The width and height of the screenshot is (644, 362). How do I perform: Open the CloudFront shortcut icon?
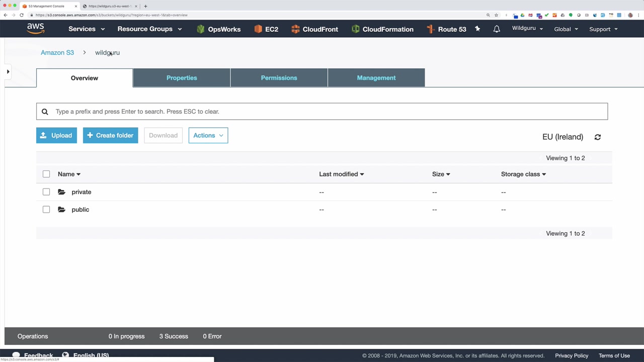click(295, 29)
